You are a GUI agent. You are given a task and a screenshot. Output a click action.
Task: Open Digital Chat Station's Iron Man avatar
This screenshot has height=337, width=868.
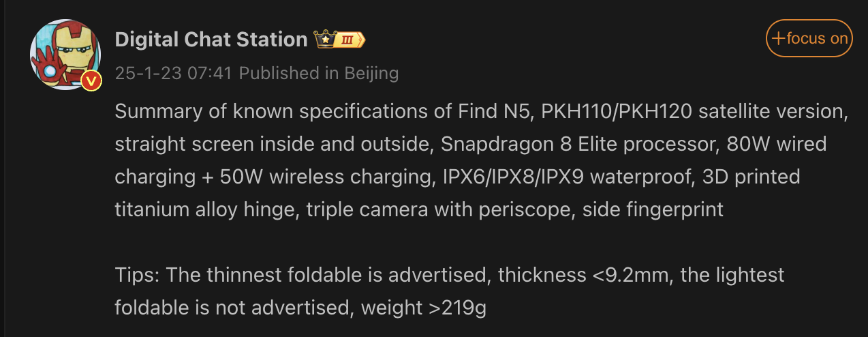[x=65, y=53]
